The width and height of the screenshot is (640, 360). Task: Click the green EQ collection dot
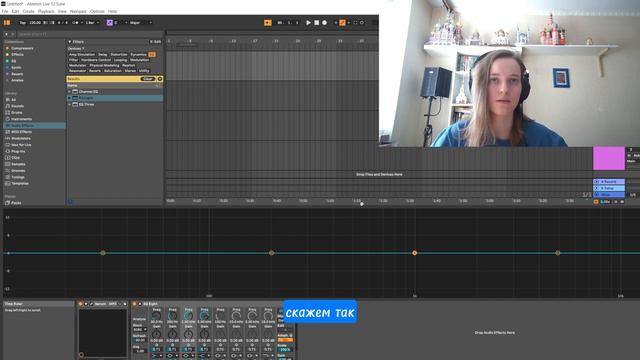[x=7, y=61]
